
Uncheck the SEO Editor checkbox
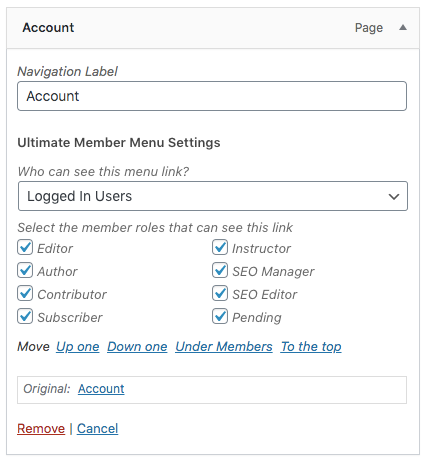pyautogui.click(x=220, y=293)
